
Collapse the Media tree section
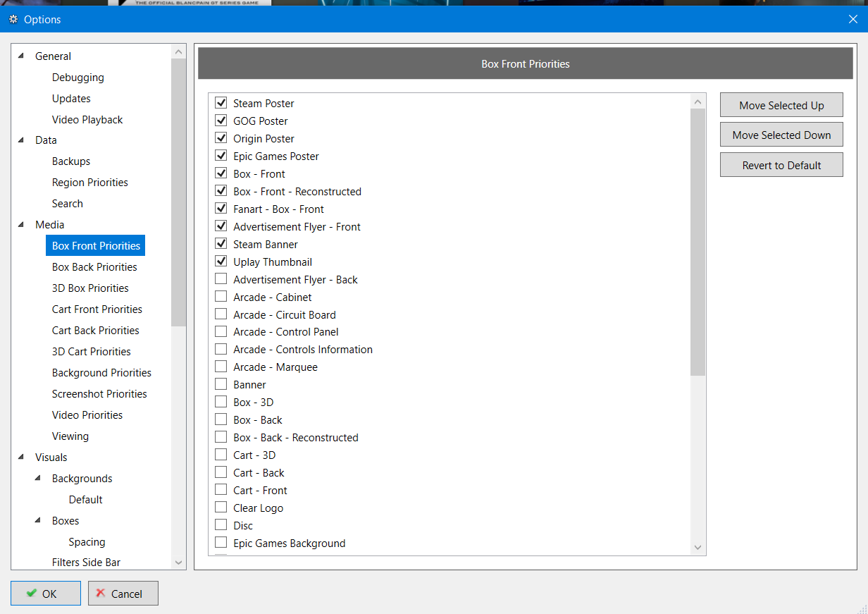click(x=20, y=224)
